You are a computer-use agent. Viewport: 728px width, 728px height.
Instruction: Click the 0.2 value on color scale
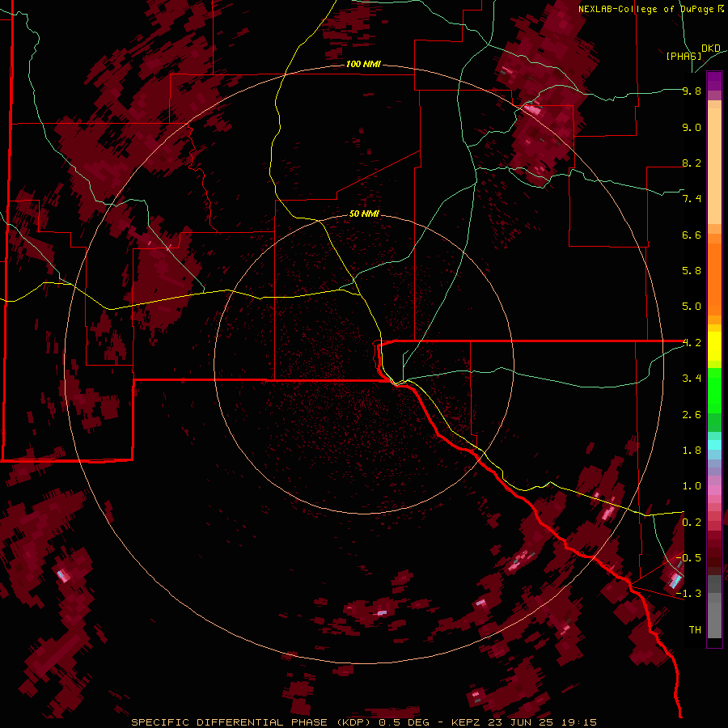coord(692,523)
